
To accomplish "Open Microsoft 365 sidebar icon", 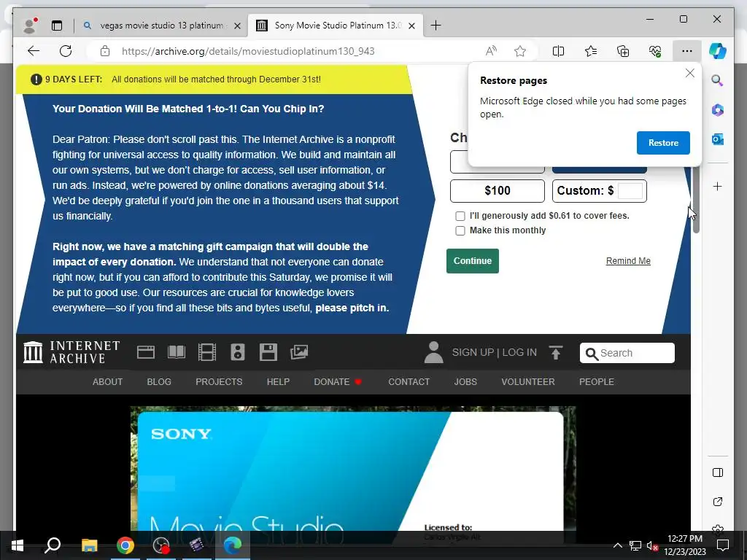I will [x=718, y=110].
